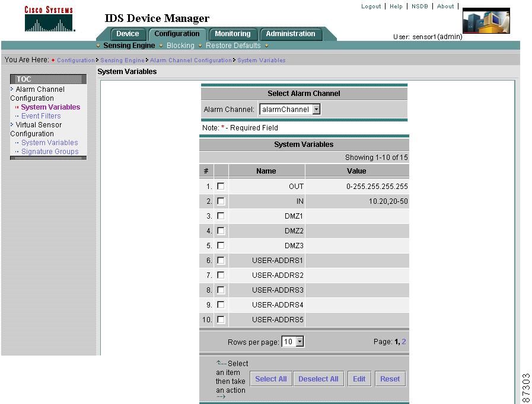Screen dimensions: 532x404
Task: Open the Blocking menu
Action: click(x=180, y=45)
